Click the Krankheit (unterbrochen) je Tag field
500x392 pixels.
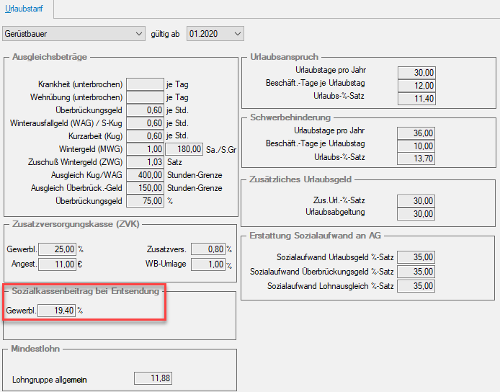click(145, 84)
